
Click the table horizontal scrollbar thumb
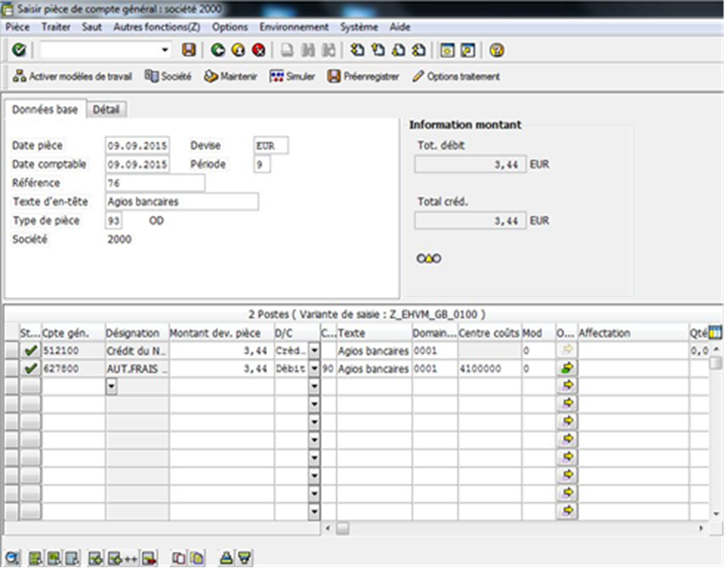[x=343, y=528]
